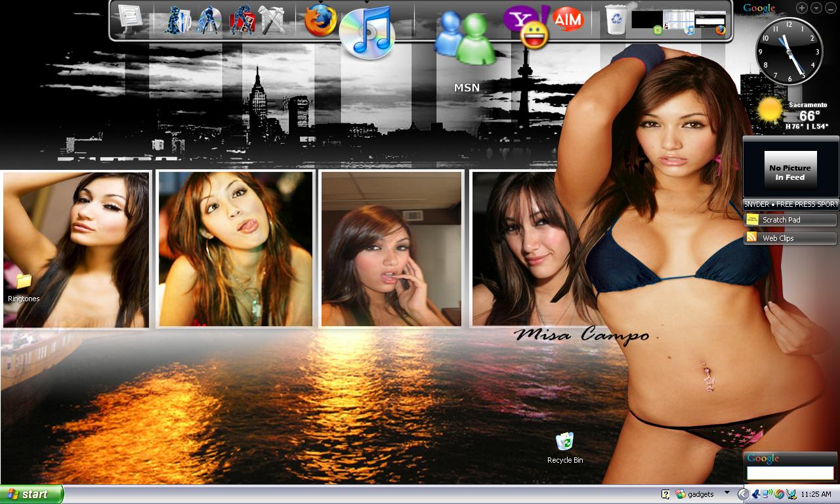This screenshot has width=840, height=504.
Task: Click the 11:25 AM taskbar clock
Action: pos(816,494)
